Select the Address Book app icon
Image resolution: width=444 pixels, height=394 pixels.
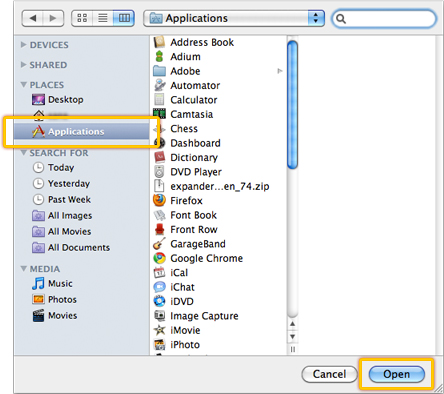pos(159,42)
